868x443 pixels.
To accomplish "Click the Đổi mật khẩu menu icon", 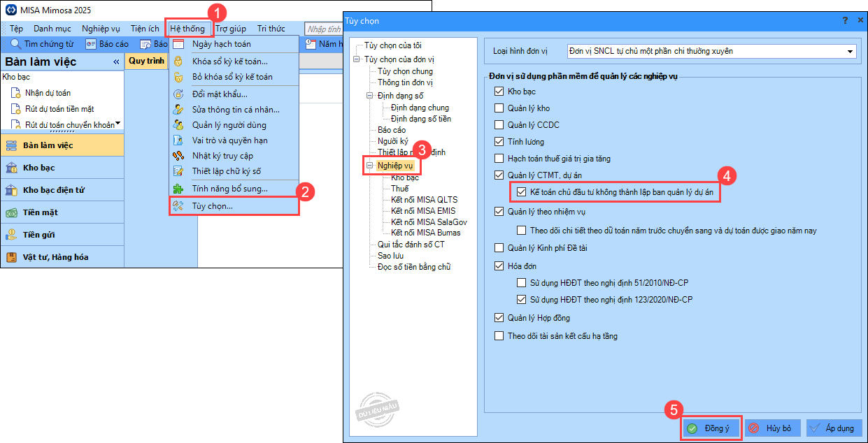I will point(178,94).
